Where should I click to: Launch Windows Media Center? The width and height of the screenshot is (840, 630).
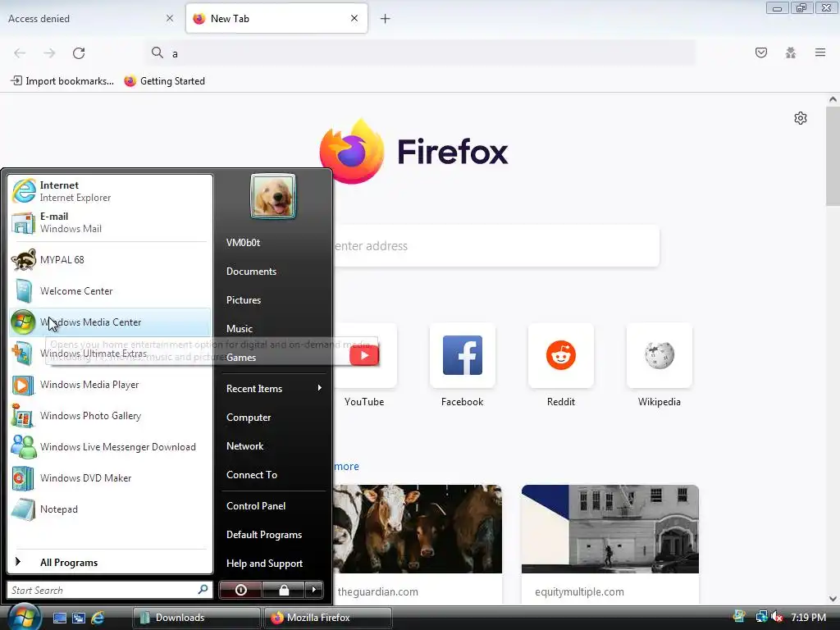pyautogui.click(x=110, y=322)
